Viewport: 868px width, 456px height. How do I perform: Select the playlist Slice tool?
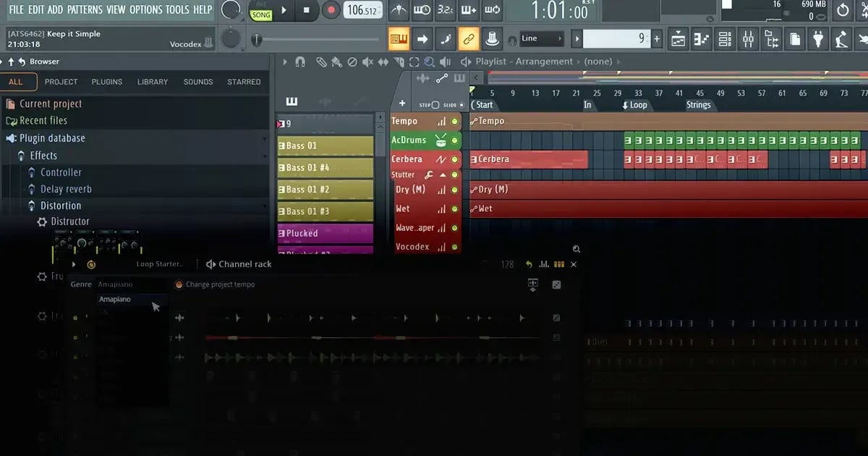coord(399,62)
